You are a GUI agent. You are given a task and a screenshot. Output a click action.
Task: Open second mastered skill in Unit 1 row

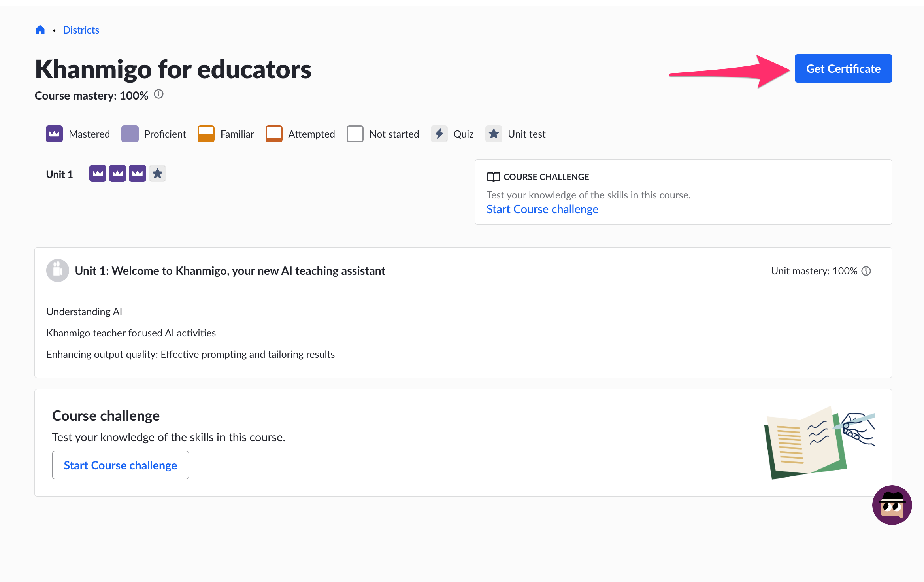117,174
